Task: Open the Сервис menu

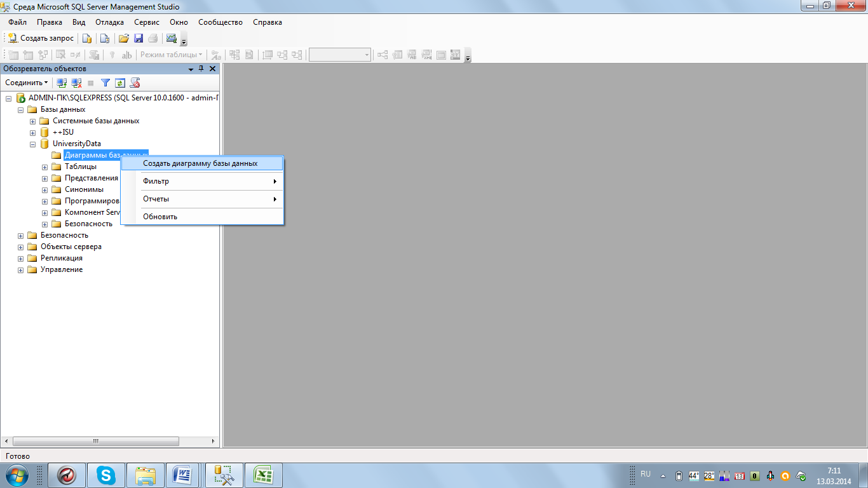Action: pos(147,22)
